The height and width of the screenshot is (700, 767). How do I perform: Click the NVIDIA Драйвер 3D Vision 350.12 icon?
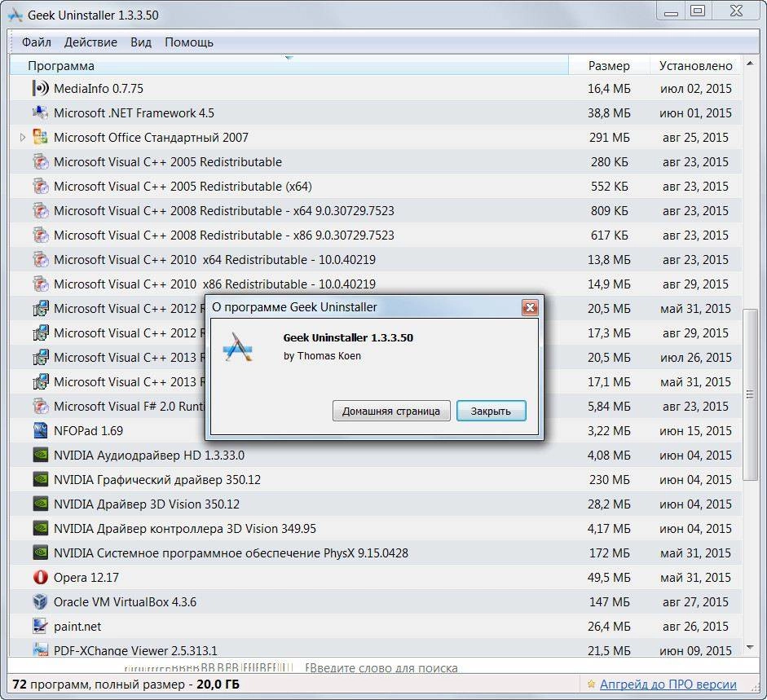(x=41, y=504)
